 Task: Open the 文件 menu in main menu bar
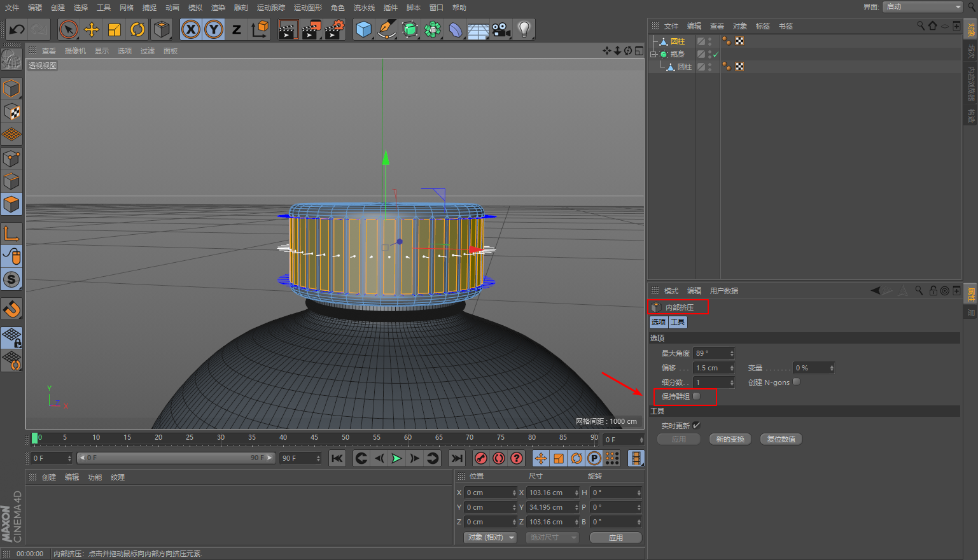12,8
